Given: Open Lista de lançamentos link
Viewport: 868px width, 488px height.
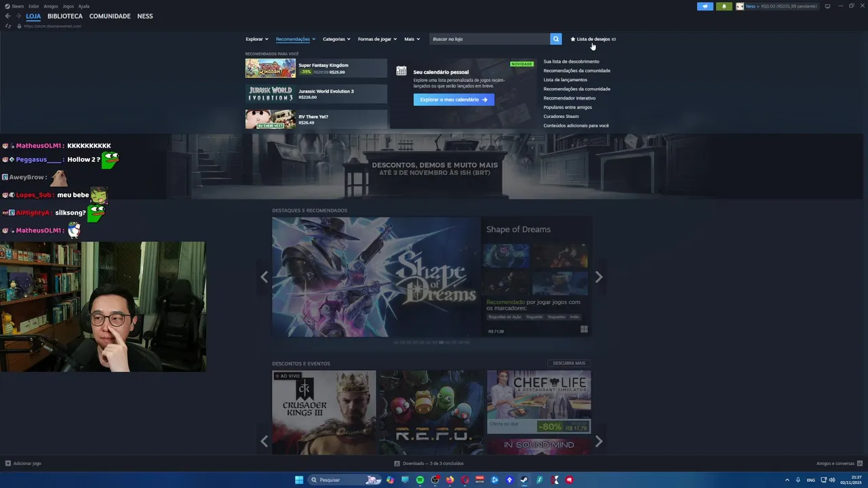Looking at the screenshot, I should pos(565,80).
